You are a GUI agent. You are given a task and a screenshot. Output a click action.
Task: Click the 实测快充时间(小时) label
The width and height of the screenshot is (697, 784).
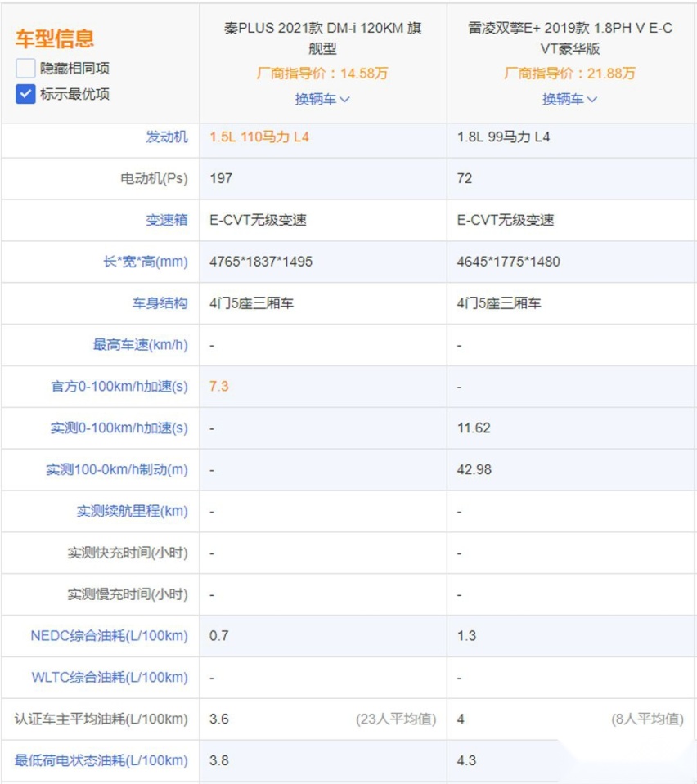128,553
